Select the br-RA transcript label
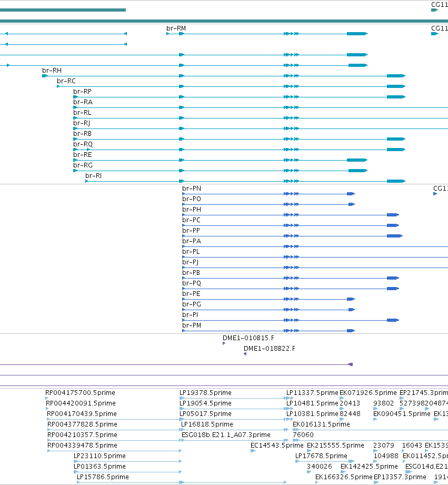This screenshot has width=448, height=485. tap(83, 102)
